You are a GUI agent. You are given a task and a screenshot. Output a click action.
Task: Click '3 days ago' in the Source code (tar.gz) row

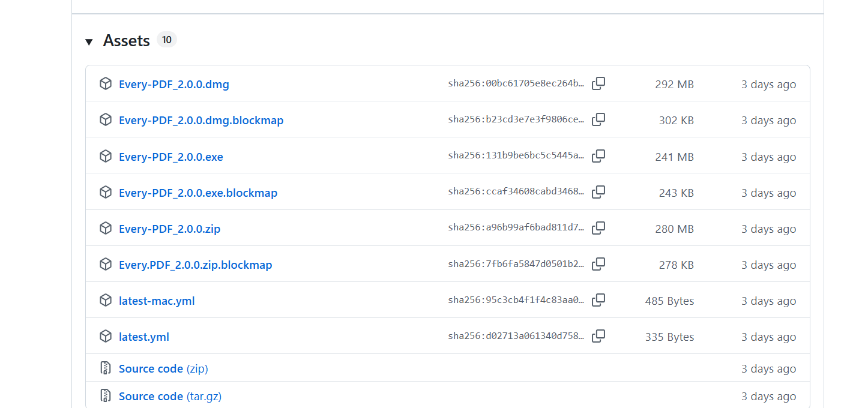pyautogui.click(x=768, y=397)
